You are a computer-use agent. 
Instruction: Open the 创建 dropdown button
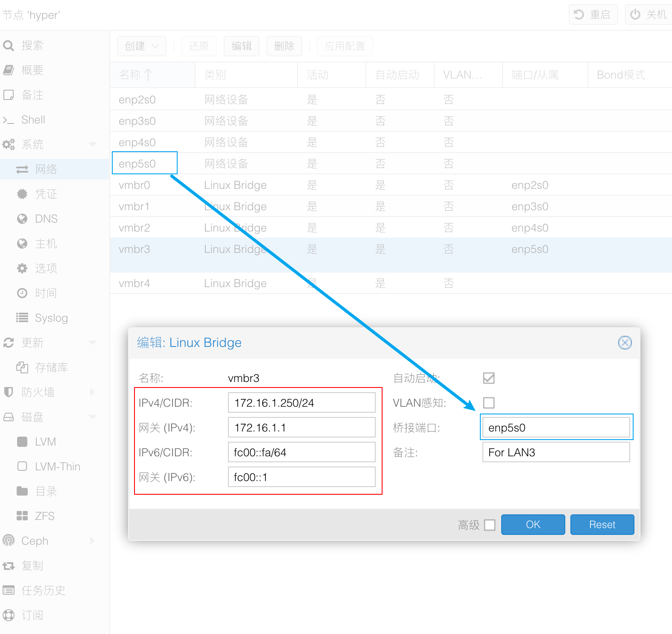coord(142,46)
